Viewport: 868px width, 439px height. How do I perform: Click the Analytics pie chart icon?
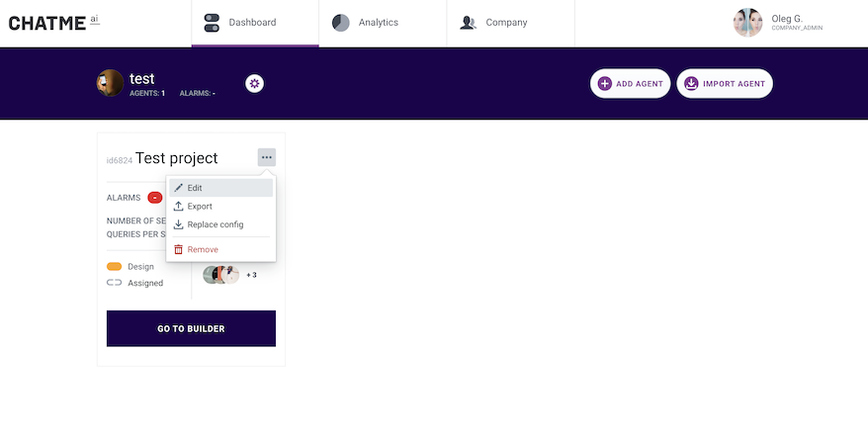click(x=340, y=23)
